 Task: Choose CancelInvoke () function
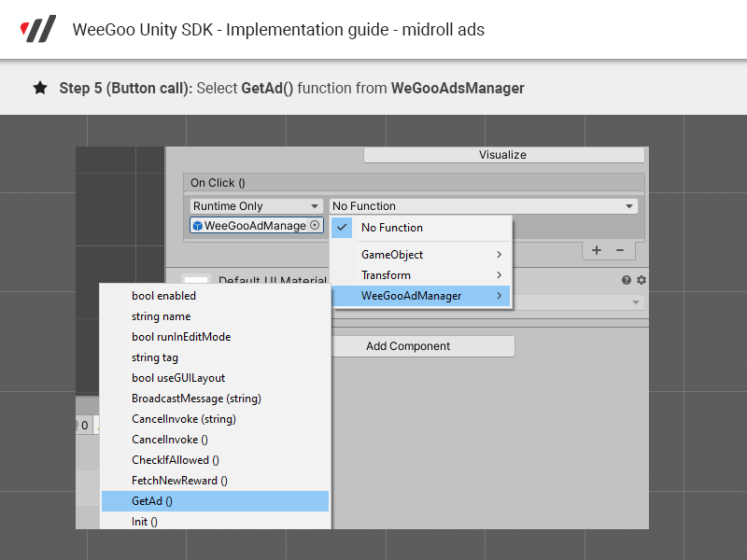pyautogui.click(x=216, y=439)
